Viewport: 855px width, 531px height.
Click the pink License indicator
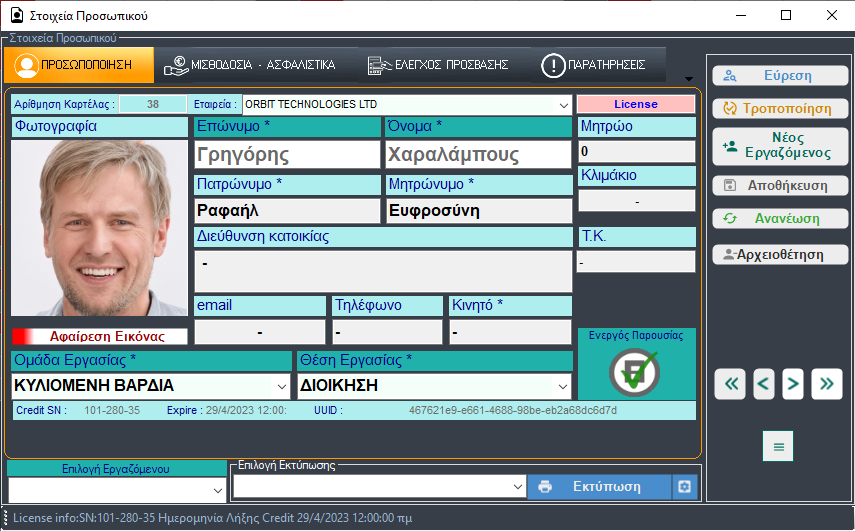636,104
